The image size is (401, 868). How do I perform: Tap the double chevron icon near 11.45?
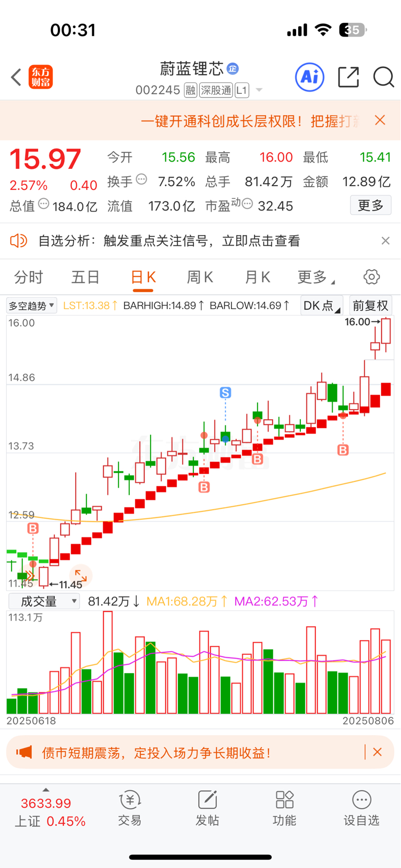pos(30,577)
